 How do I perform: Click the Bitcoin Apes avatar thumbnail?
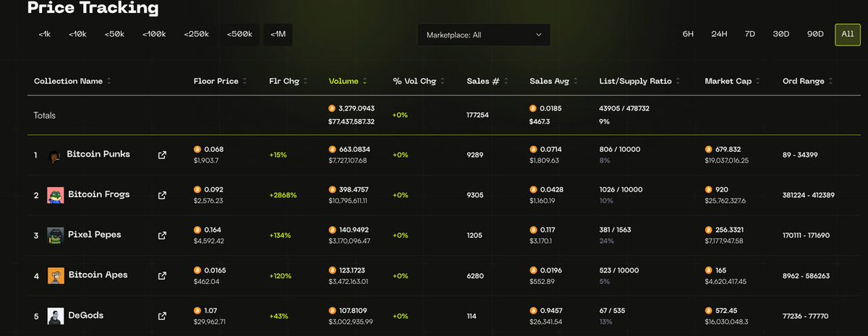point(56,276)
